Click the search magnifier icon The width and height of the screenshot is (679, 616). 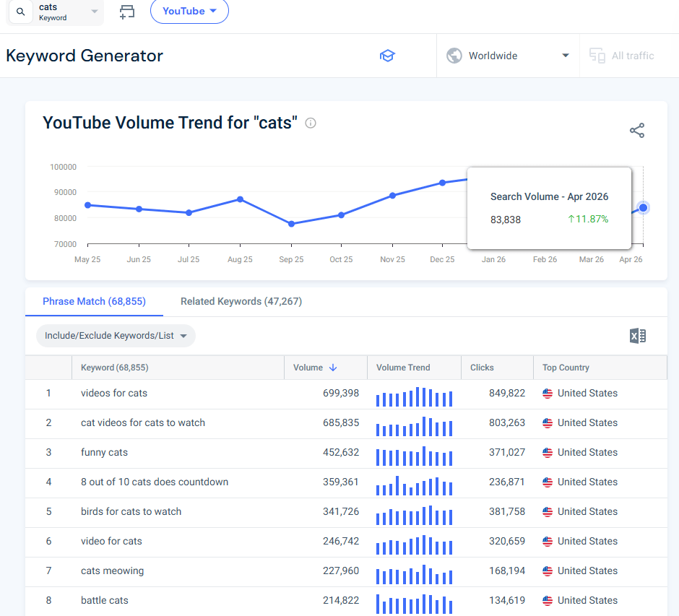20,12
